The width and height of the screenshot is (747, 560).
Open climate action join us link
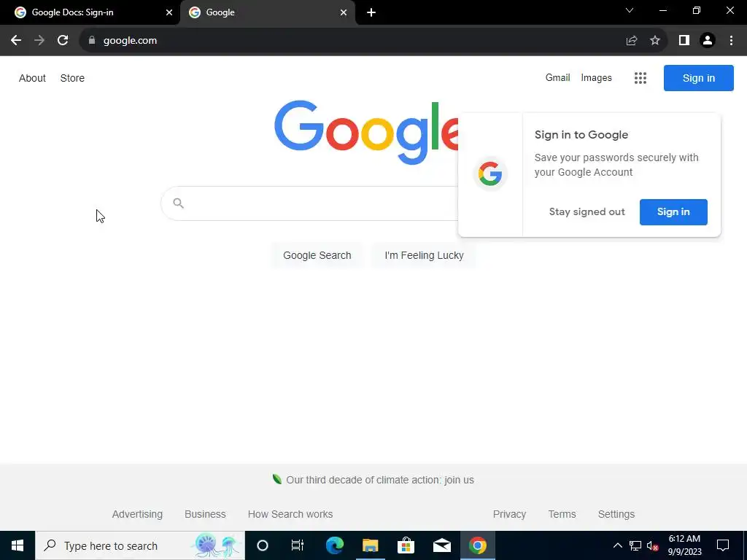(379, 480)
